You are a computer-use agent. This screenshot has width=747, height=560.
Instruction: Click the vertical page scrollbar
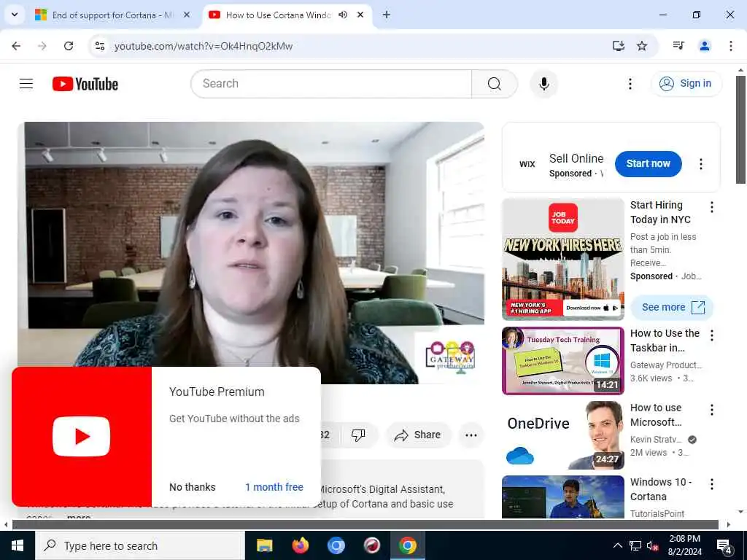pos(740,130)
